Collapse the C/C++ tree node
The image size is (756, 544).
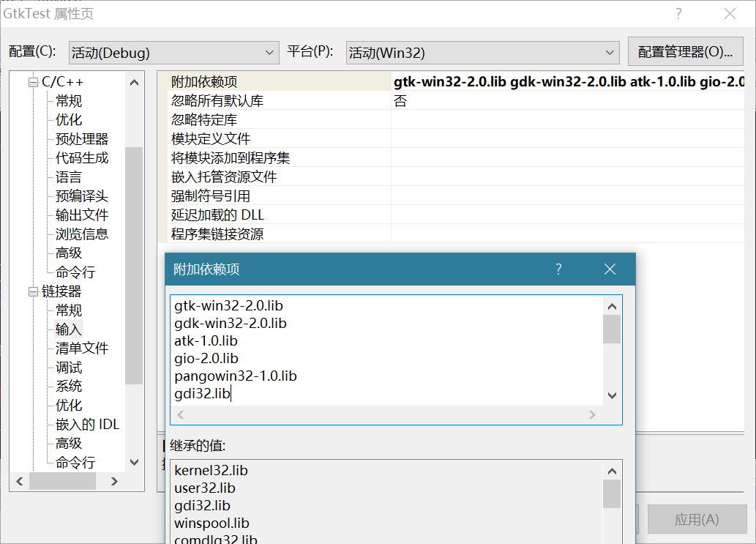tap(33, 82)
